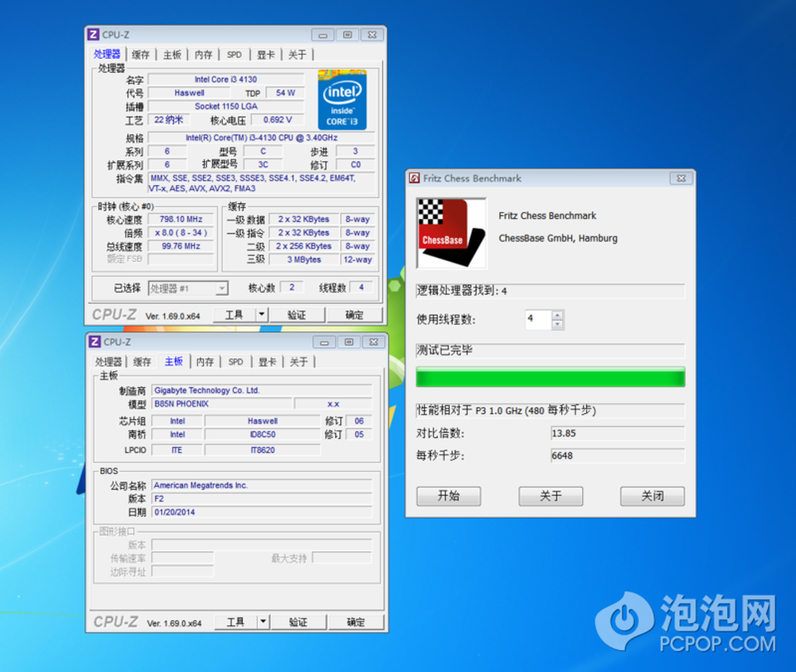Screen dimensions: 796x672
Task: Click the 对比倍数 field showing 13.85
Action: pos(618,433)
